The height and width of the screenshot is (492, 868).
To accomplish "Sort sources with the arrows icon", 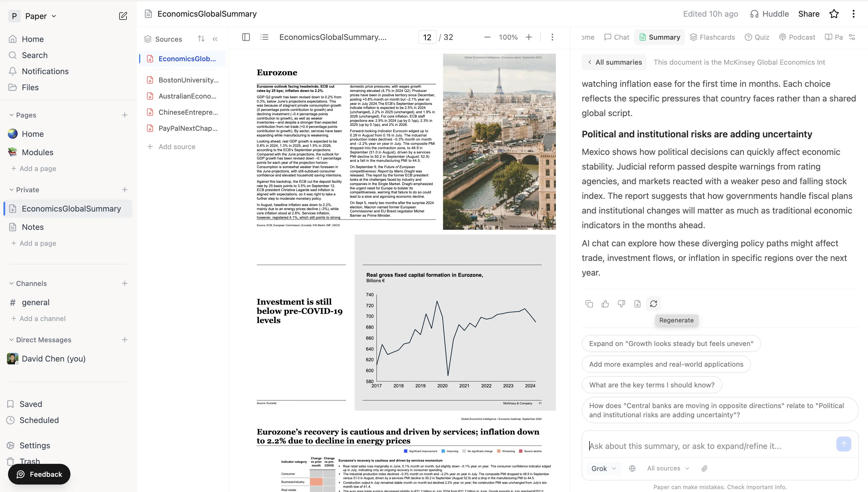I will coord(201,39).
